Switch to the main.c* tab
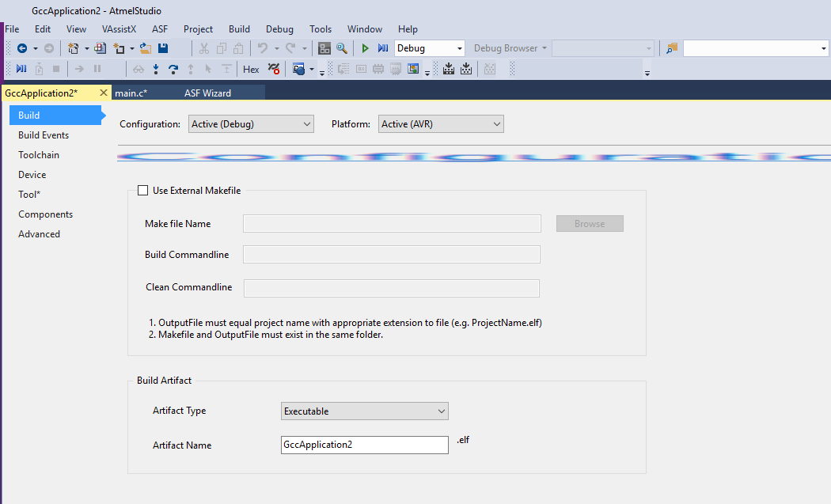Screen dimensions: 831x504 131,93
